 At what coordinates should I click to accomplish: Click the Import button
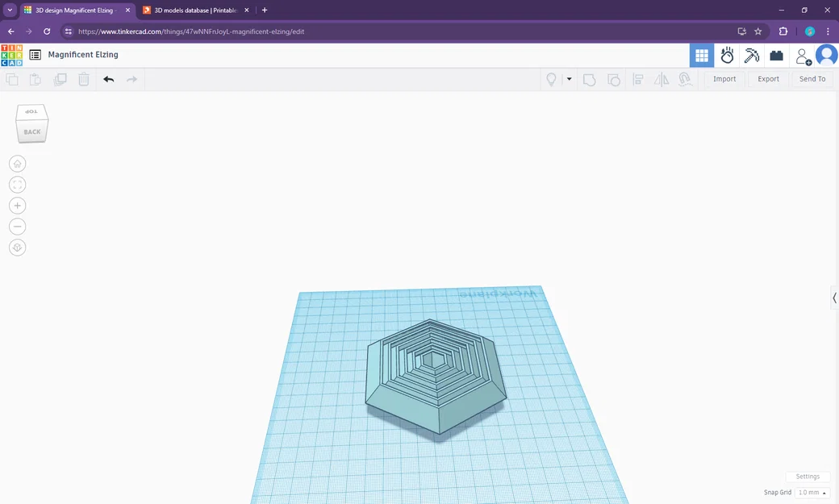coord(724,79)
